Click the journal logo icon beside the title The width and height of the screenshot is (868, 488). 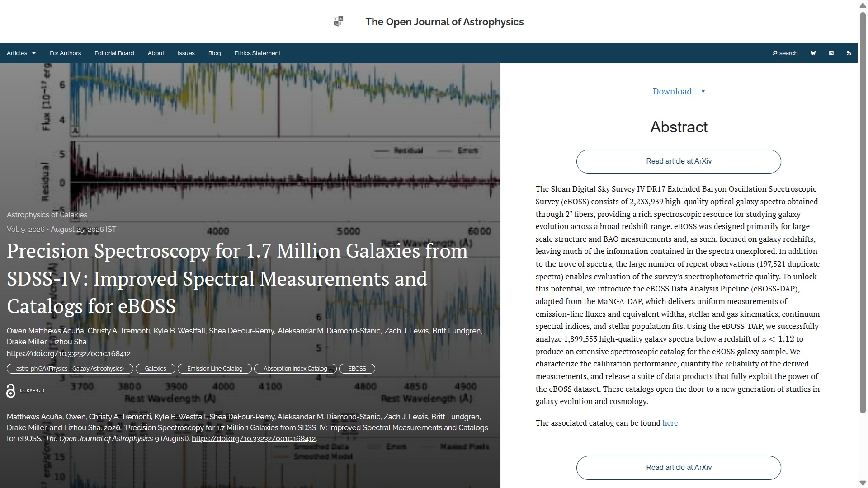[338, 21]
